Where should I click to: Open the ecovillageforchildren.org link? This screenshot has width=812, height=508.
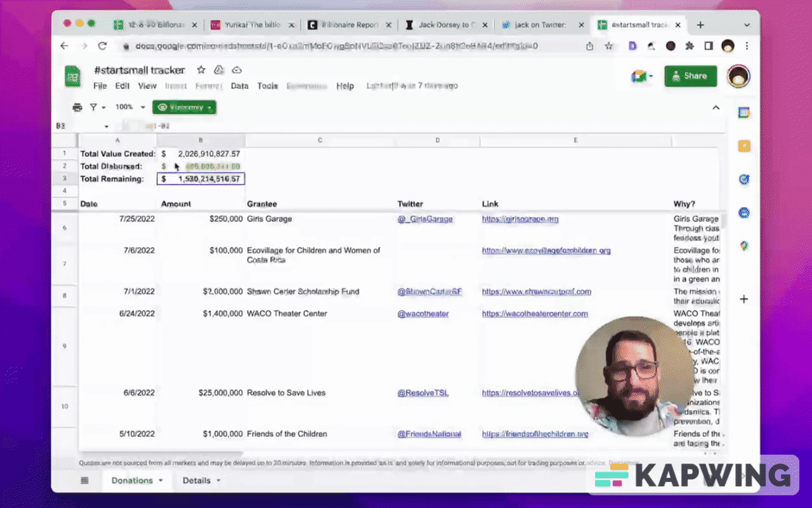click(546, 251)
